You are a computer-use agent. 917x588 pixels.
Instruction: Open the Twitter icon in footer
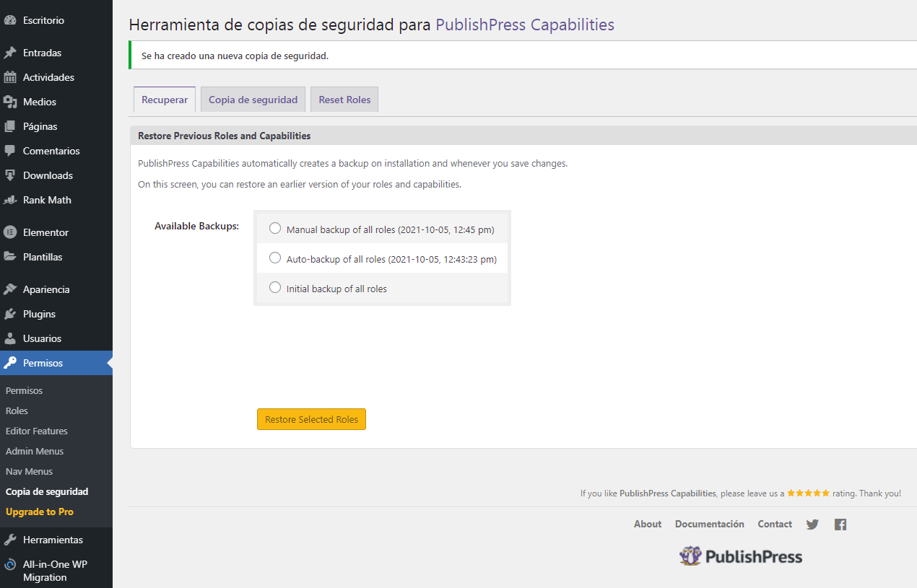point(812,525)
